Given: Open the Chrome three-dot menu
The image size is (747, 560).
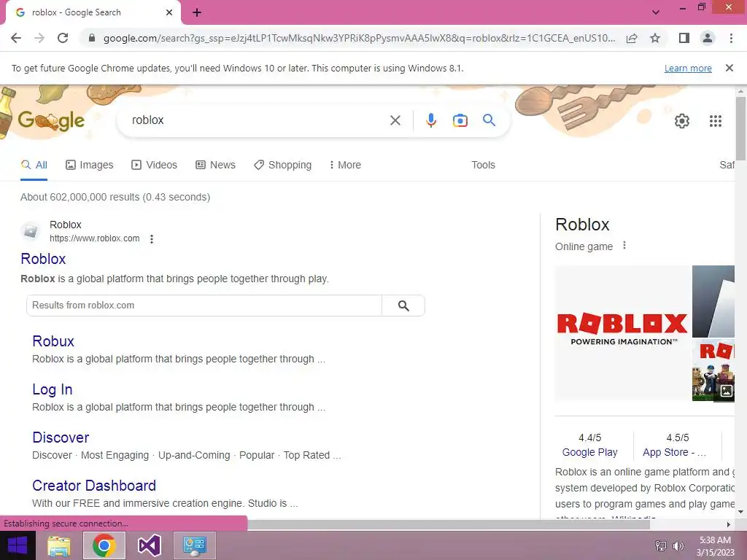Looking at the screenshot, I should click(731, 38).
